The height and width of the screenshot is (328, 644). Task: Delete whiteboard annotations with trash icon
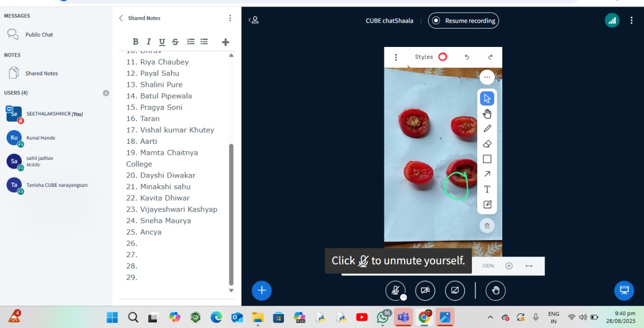click(x=487, y=226)
